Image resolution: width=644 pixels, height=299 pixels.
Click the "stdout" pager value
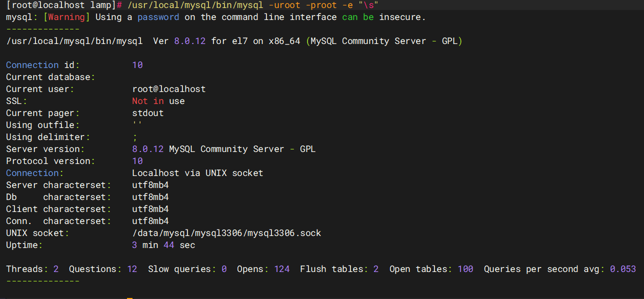148,113
